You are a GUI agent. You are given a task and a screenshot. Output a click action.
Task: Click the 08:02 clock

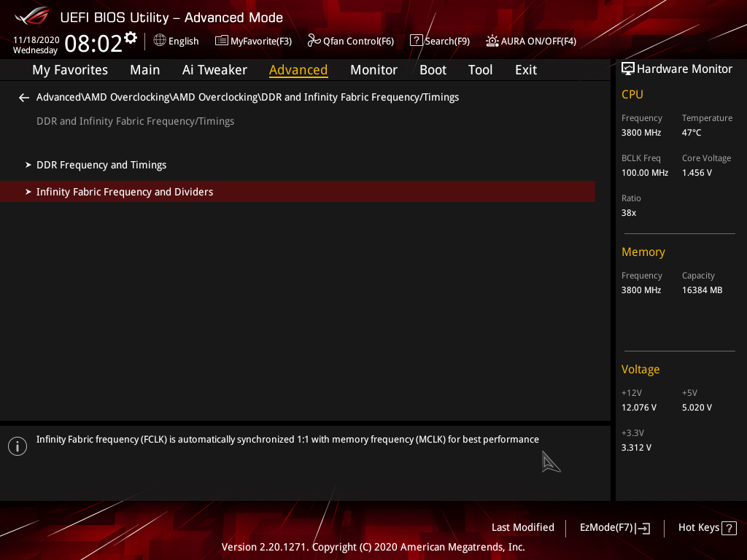click(93, 43)
